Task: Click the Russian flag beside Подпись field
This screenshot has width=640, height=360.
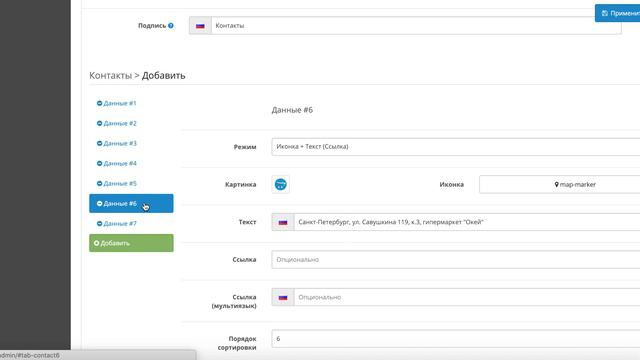Action: [x=200, y=25]
